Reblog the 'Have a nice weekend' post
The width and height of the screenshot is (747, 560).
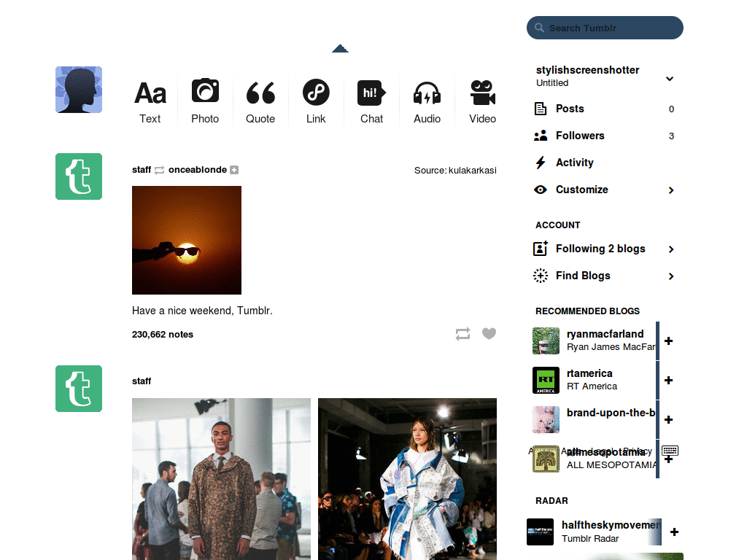tap(462, 334)
